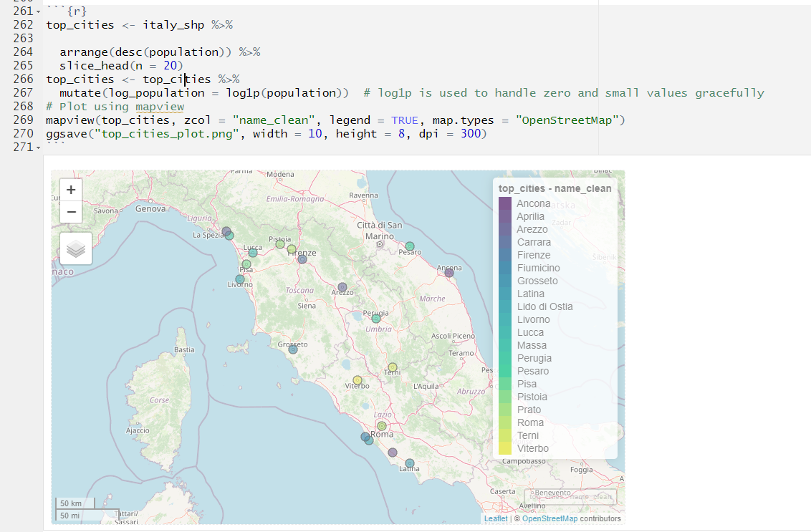Viewport: 811px width, 532px height.
Task: Open the Leaflet layers control
Action: click(75, 249)
